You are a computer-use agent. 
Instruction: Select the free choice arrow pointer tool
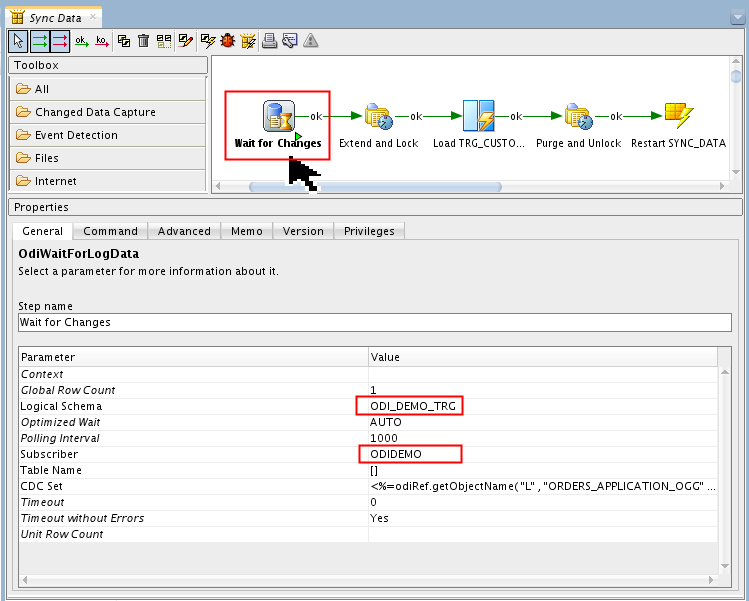pyautogui.click(x=18, y=41)
